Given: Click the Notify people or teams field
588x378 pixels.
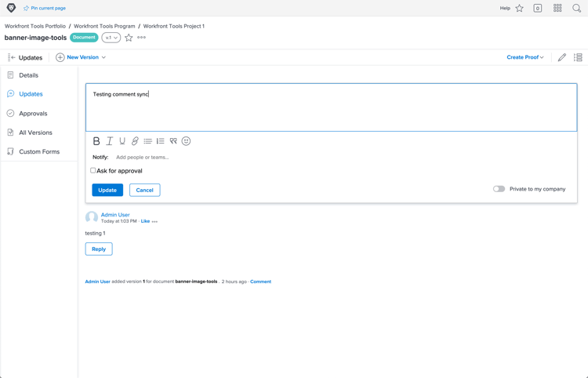Looking at the screenshot, I should 143,157.
